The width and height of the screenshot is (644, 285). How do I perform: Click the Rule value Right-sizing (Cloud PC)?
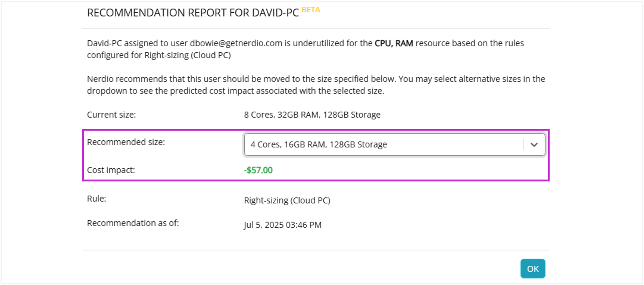287,201
